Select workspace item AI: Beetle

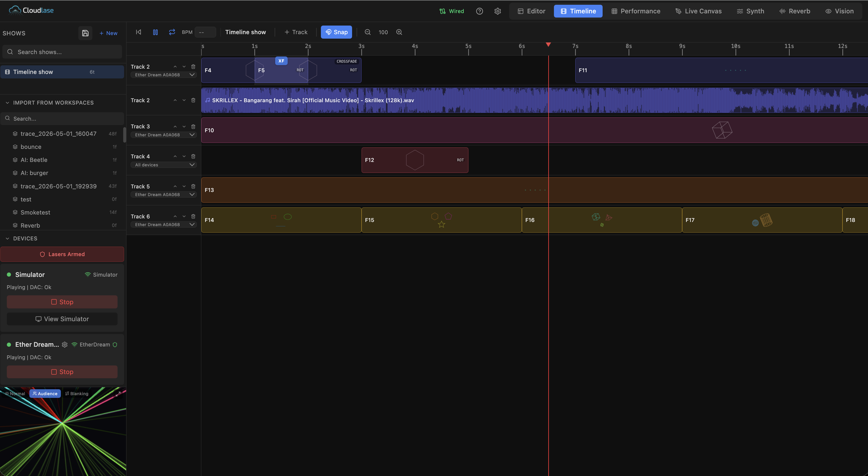click(x=62, y=160)
